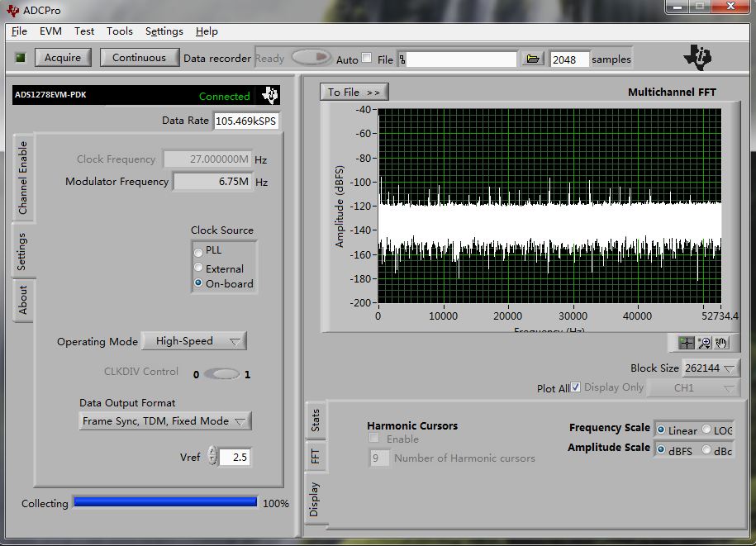The image size is (756, 546).
Task: Click the Clock Frequency field
Action: (x=208, y=159)
